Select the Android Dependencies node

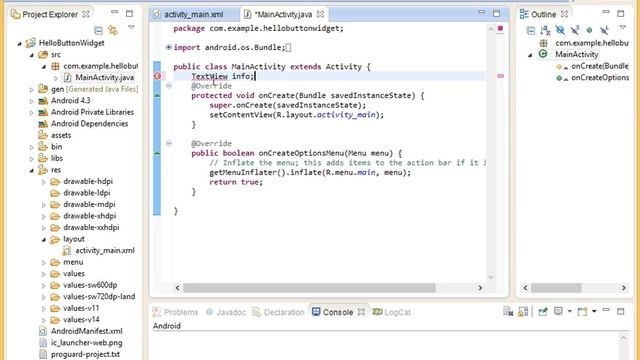coord(89,123)
